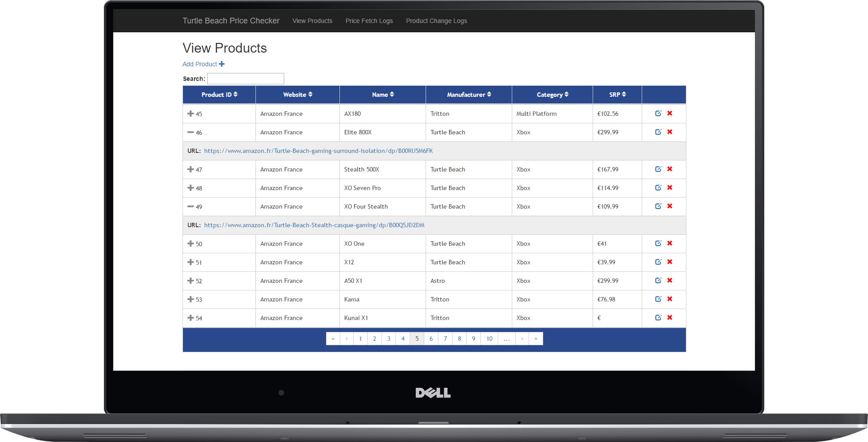
Task: Edit the Elite 800X product
Action: pos(658,132)
